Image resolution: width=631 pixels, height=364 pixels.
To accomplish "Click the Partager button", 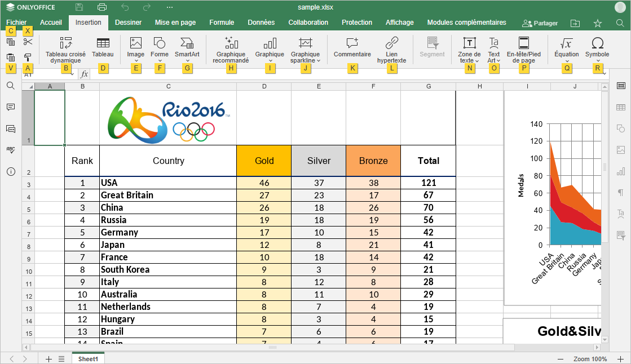I will pyautogui.click(x=540, y=23).
